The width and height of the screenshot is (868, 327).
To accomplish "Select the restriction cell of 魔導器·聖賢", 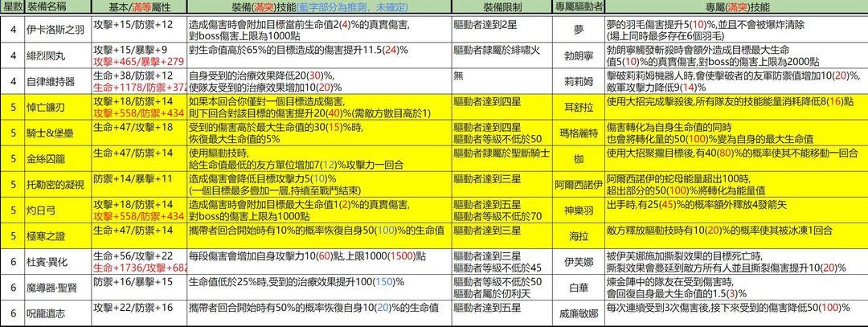I will tap(502, 288).
